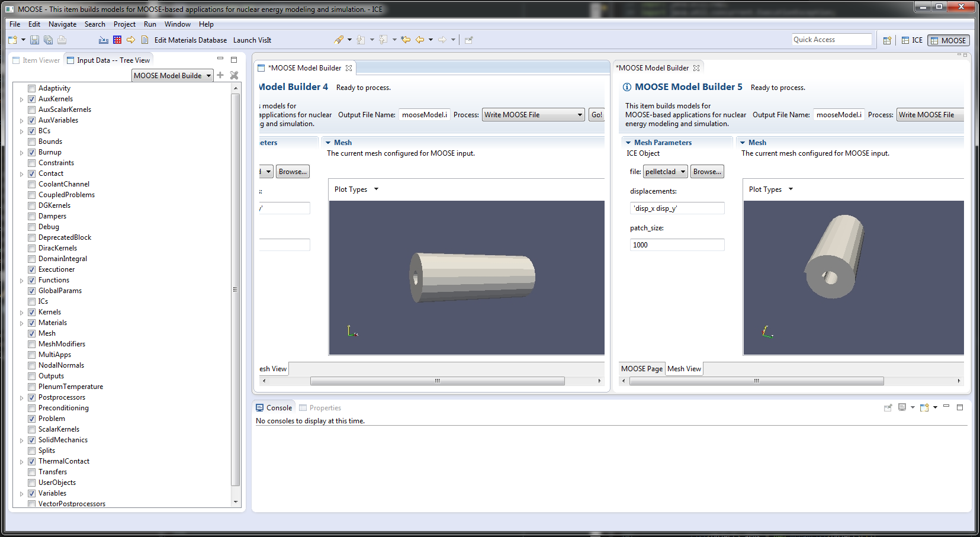The image size is (980, 537).
Task: Minimize the Tree View panel
Action: (x=220, y=59)
